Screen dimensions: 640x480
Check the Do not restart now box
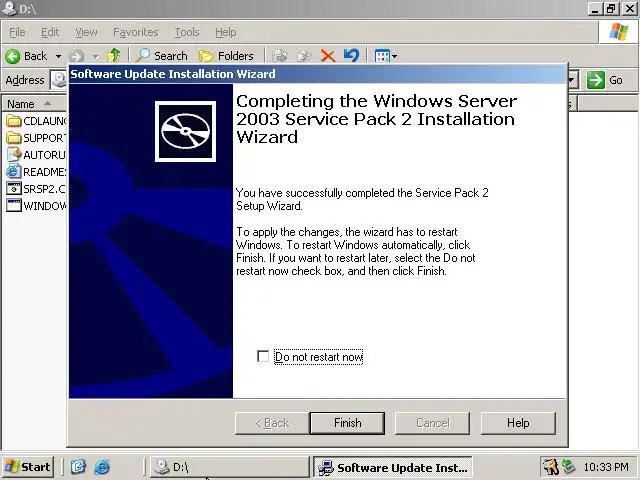[x=263, y=356]
